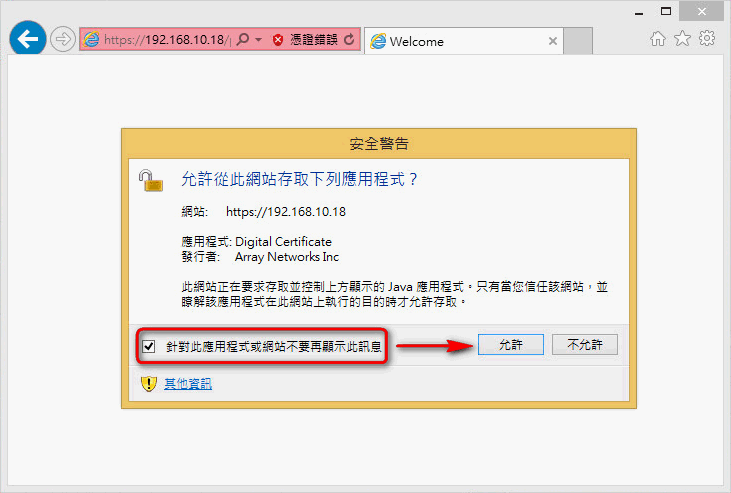The image size is (731, 493).
Task: Click the Digital Certificate application name
Action: [x=283, y=242]
